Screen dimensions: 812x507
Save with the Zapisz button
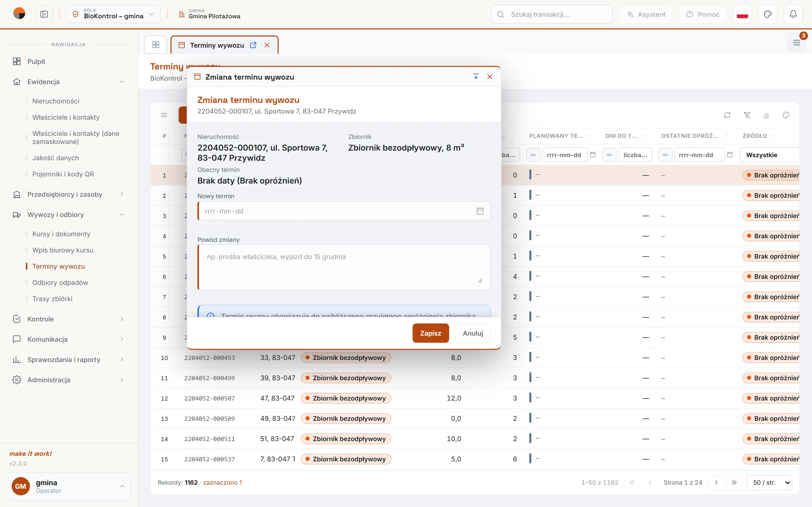(x=431, y=333)
